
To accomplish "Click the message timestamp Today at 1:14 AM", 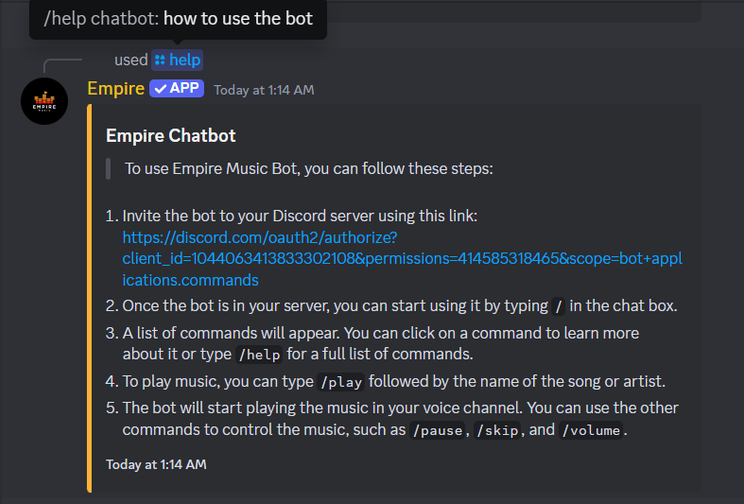I will (x=264, y=90).
